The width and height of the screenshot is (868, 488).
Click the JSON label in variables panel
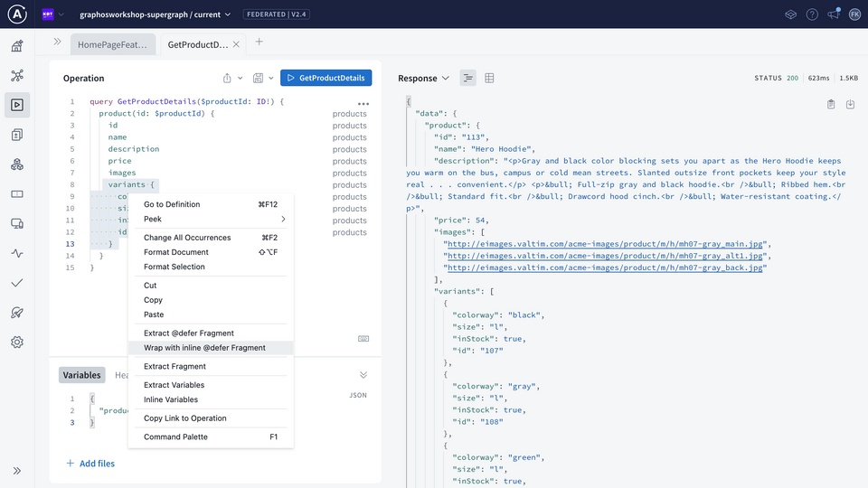(358, 395)
